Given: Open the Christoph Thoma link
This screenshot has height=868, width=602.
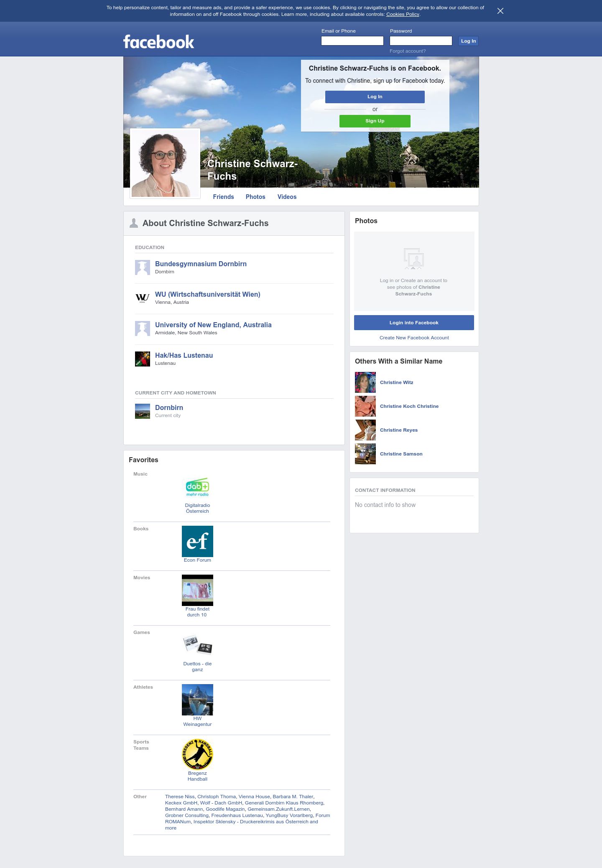Looking at the screenshot, I should (x=217, y=797).
